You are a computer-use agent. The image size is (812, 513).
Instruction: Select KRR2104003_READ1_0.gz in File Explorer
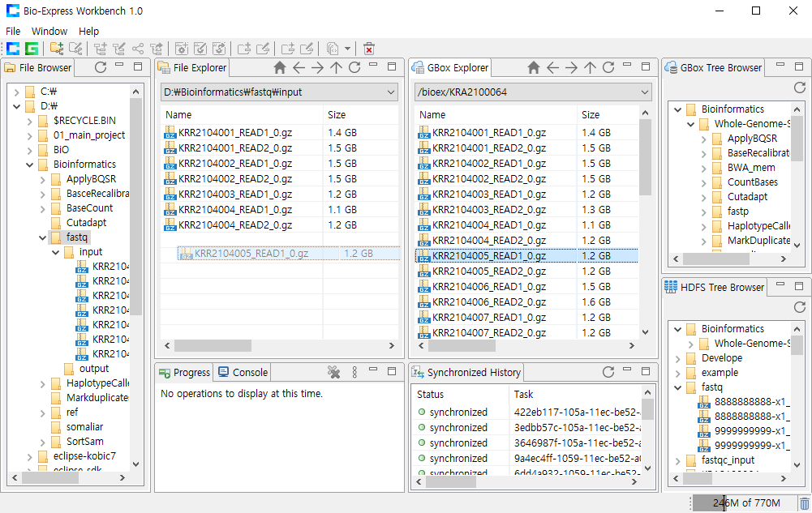pos(235,194)
